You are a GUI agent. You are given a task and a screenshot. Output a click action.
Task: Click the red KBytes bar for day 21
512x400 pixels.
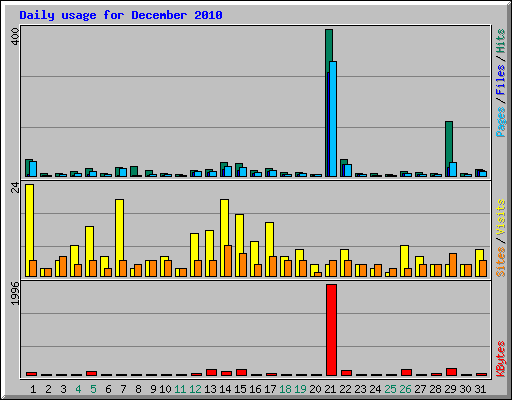pos(331,330)
